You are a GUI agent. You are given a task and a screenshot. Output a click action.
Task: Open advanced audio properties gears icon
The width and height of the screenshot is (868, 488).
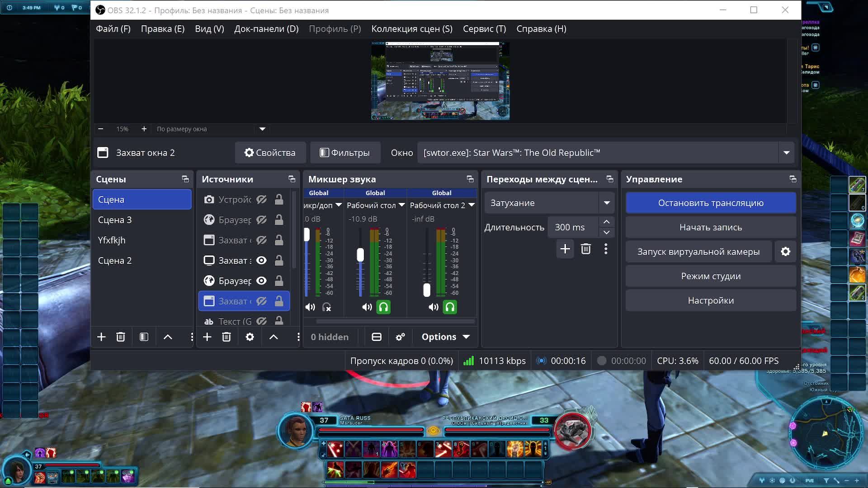pos(400,337)
